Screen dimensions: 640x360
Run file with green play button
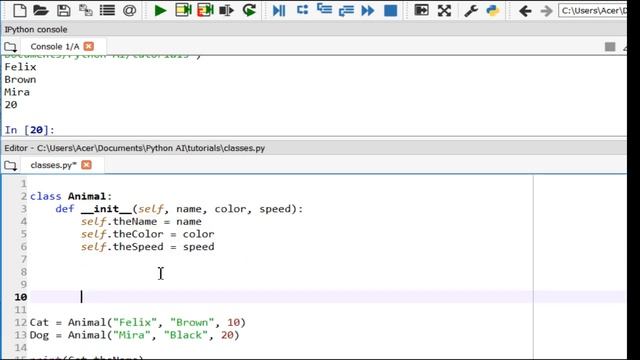tap(160, 11)
